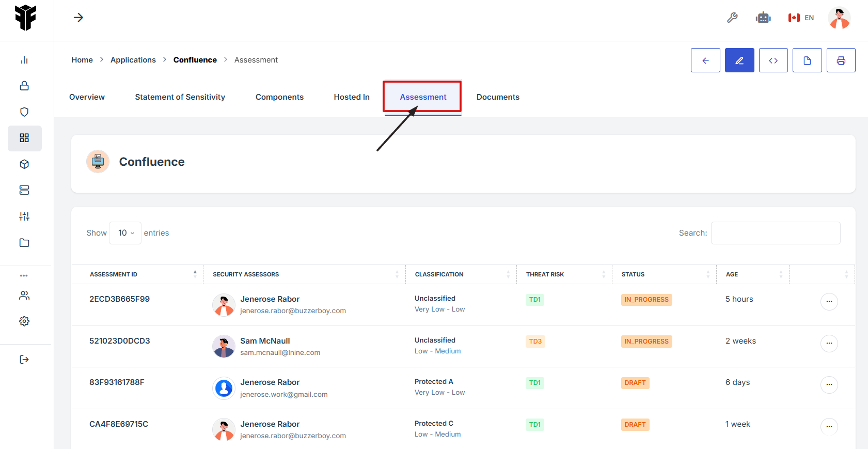Open the EN language selector
The width and height of the screenshot is (868, 449).
pyautogui.click(x=801, y=18)
